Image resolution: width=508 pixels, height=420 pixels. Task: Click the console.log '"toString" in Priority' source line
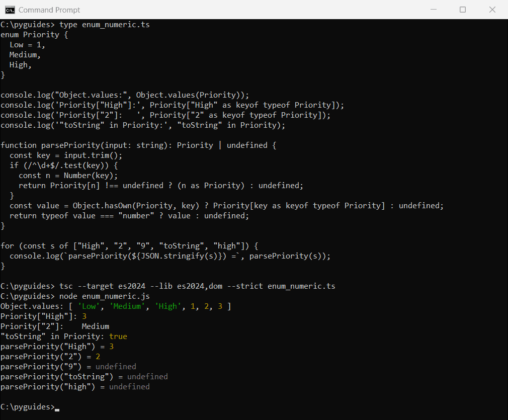click(x=143, y=125)
